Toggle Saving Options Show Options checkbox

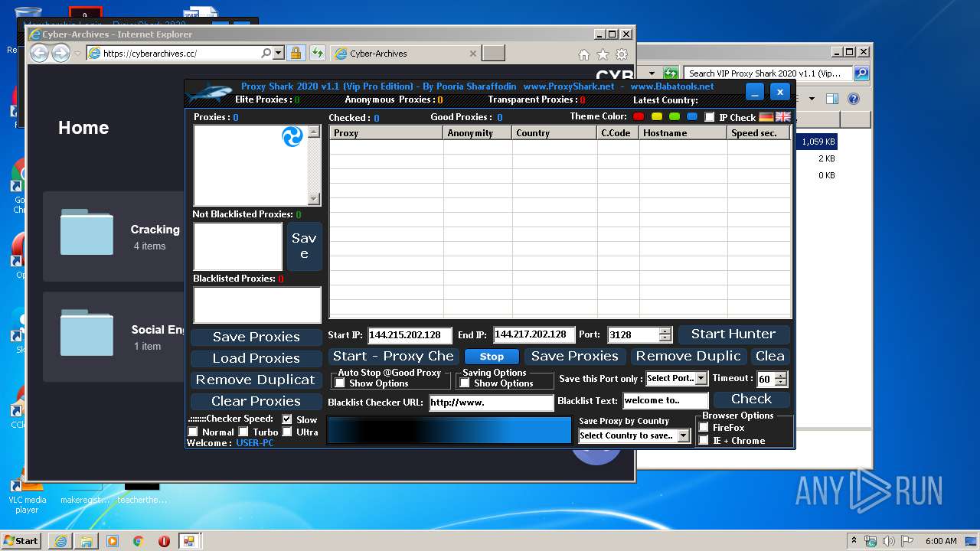(x=465, y=383)
